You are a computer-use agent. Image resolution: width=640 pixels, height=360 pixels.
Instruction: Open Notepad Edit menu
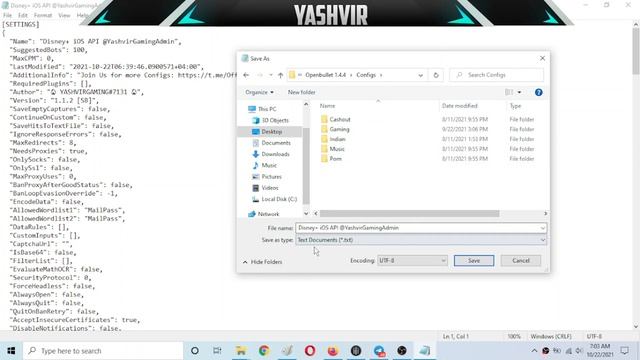coord(22,15)
